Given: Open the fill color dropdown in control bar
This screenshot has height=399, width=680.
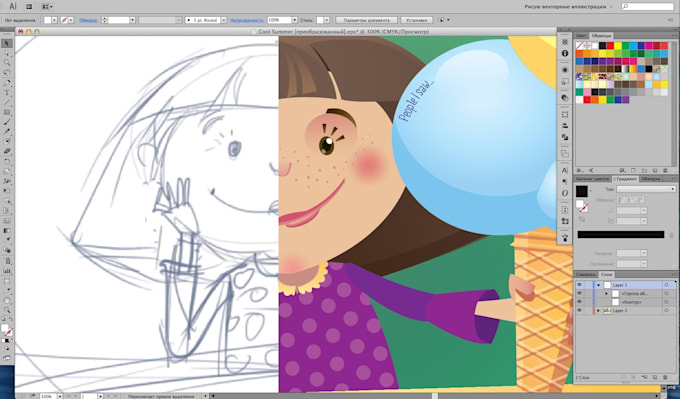Looking at the screenshot, I should click(x=54, y=20).
